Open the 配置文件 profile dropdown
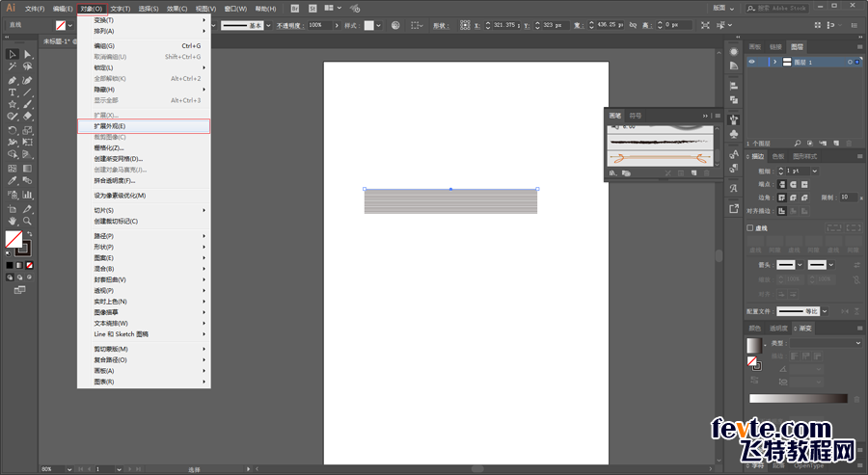Screen dimensions: 868x475 pyautogui.click(x=825, y=311)
